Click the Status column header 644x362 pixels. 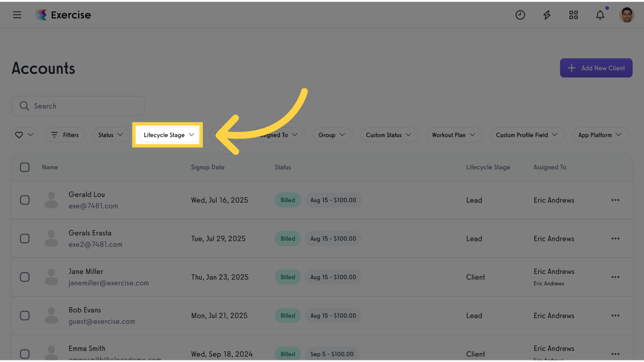tap(283, 167)
